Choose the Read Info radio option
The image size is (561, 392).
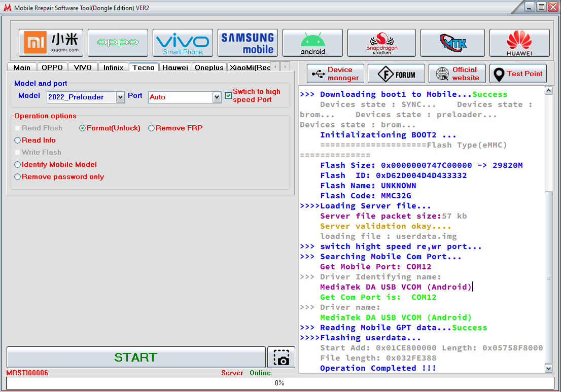click(35, 140)
